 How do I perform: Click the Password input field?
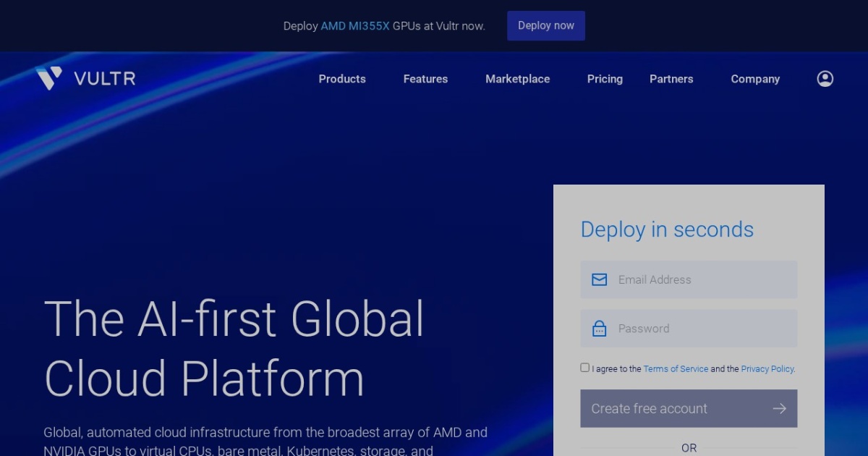687,328
